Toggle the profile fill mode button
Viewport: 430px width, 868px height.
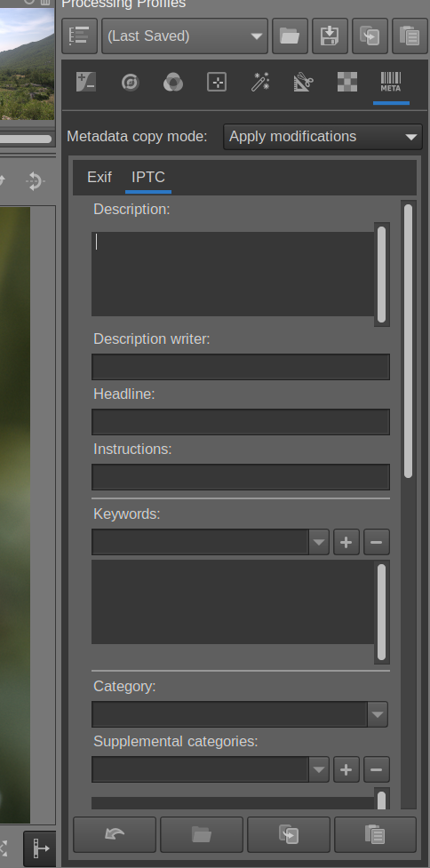(x=80, y=36)
